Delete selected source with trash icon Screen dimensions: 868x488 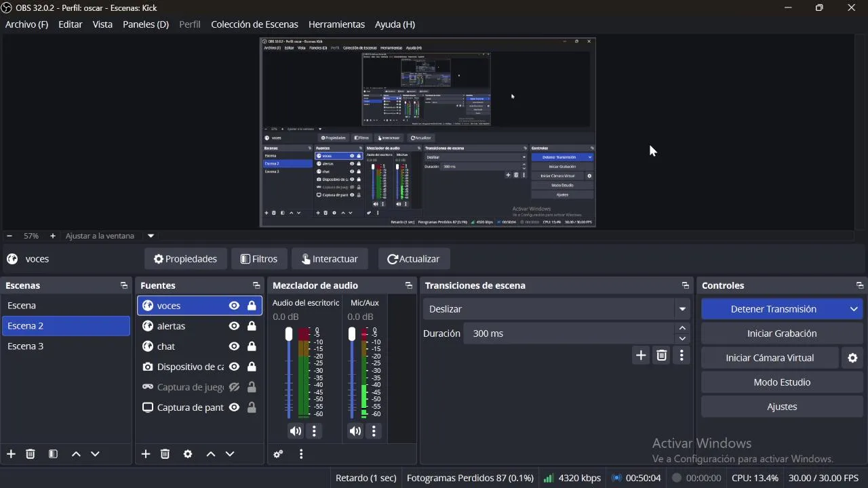165,454
